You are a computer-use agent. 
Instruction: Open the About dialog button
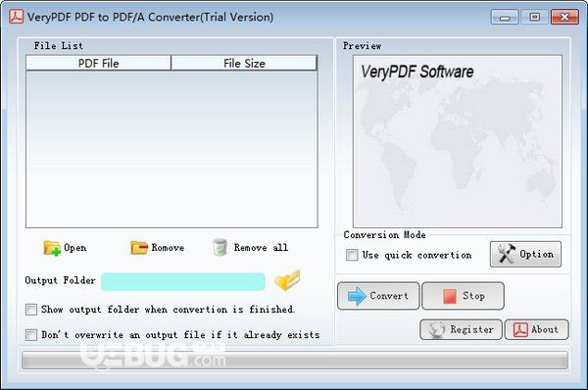click(537, 329)
